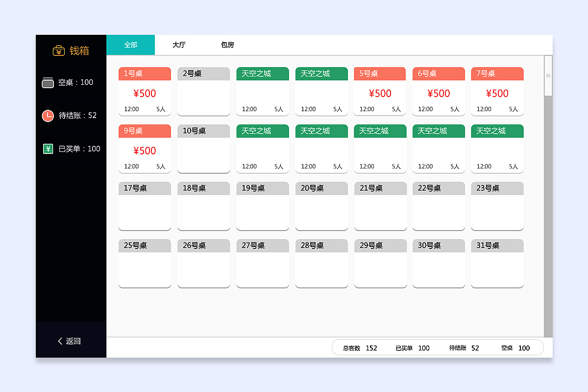Open table card 1号桌

(145, 91)
